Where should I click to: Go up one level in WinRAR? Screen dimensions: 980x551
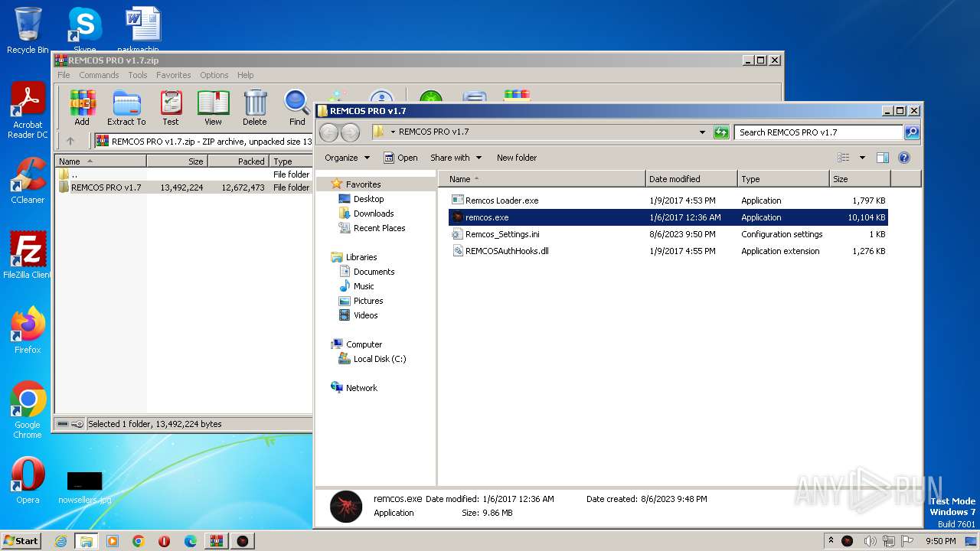click(70, 141)
